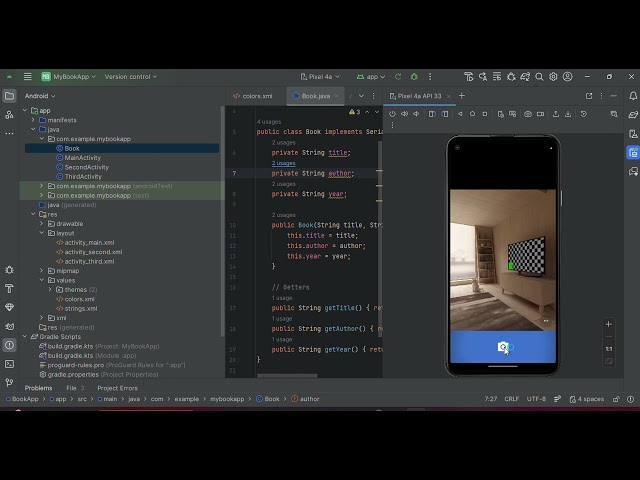The image size is (640, 480).
Task: Click UTF-8 encoding in status bar
Action: pyautogui.click(x=536, y=399)
